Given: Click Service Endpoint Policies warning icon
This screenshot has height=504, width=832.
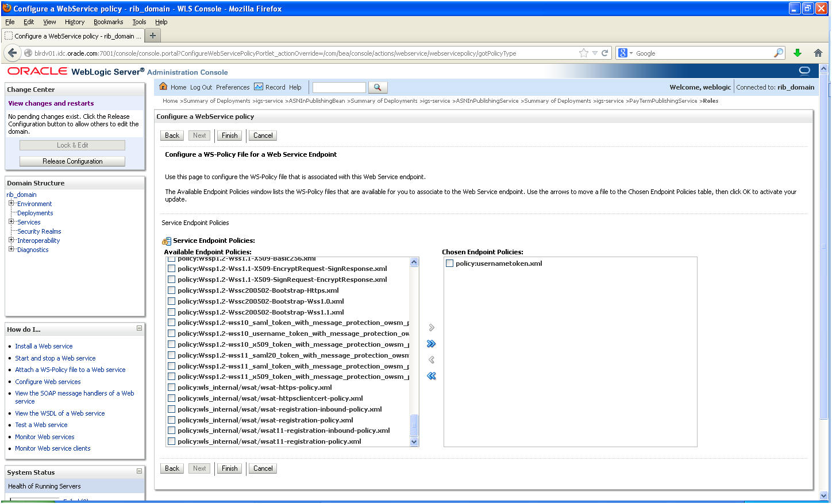Looking at the screenshot, I should (167, 241).
